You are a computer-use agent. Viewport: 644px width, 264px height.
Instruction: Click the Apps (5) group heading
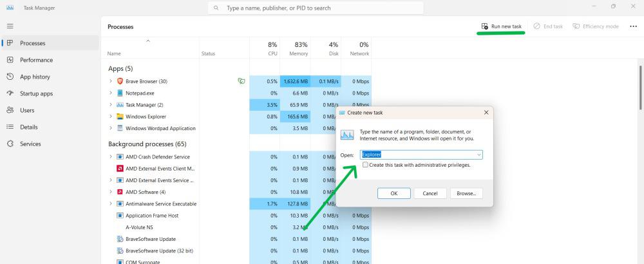[x=120, y=68]
